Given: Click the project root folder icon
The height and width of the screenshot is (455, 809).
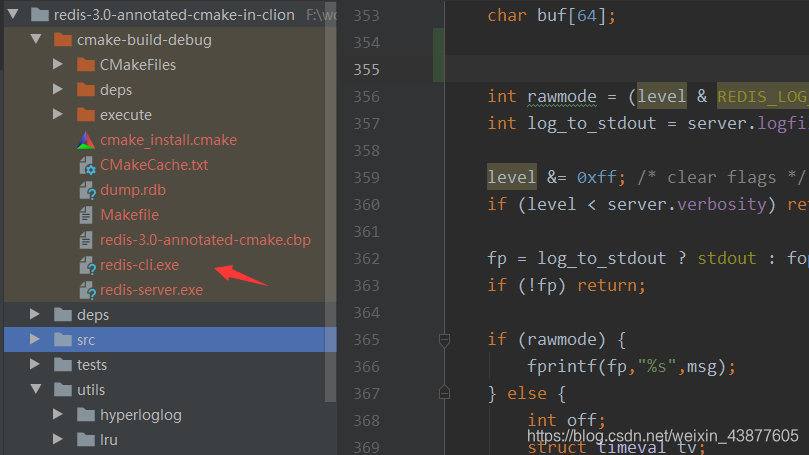Looking at the screenshot, I should tap(40, 14).
